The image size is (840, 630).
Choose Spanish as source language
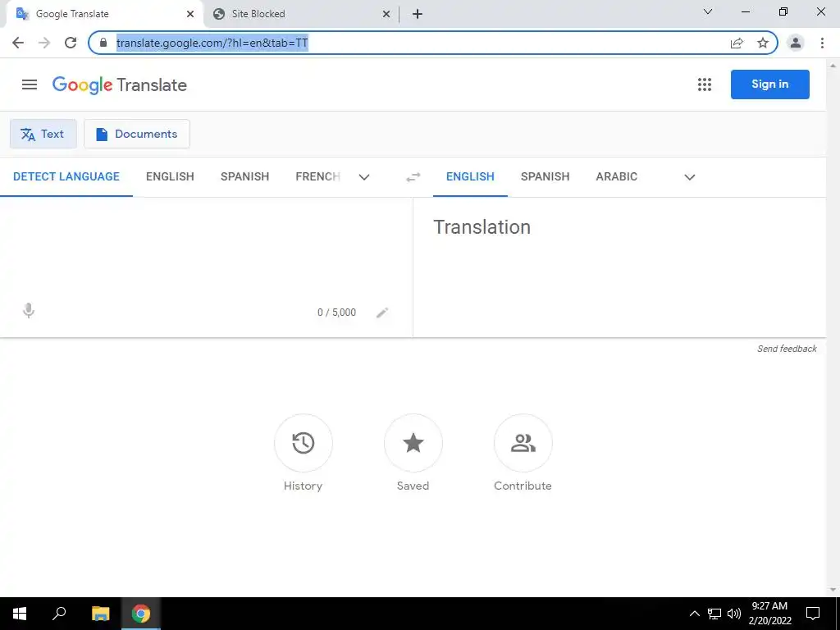pyautogui.click(x=244, y=177)
